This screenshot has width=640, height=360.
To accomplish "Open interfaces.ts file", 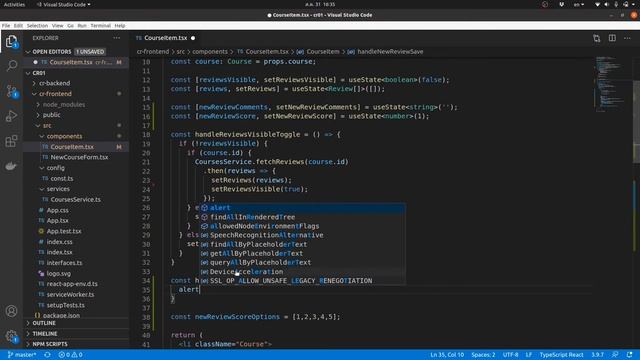I will (x=76, y=263).
